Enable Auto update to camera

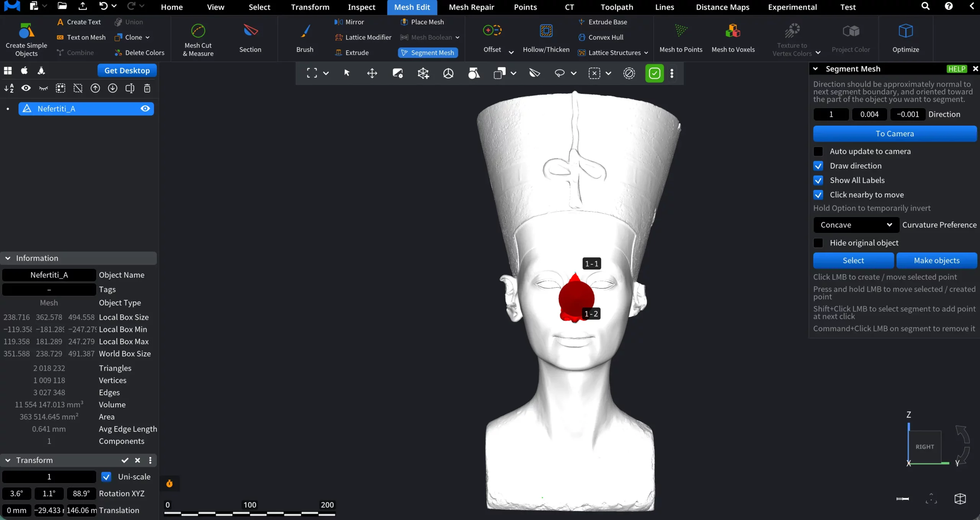(818, 151)
